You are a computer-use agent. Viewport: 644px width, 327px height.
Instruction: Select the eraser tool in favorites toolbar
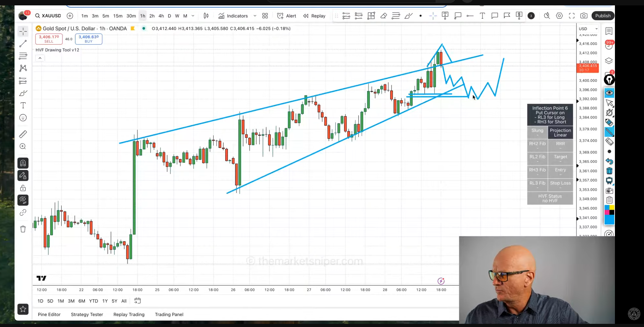click(x=384, y=16)
